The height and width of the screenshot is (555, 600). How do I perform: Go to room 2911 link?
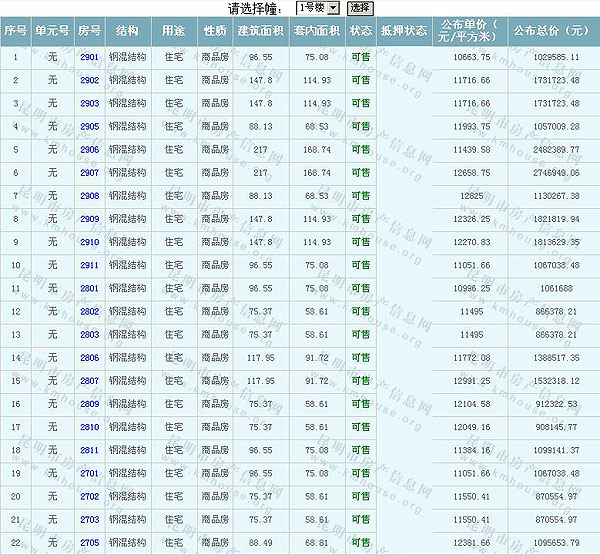pos(90,265)
